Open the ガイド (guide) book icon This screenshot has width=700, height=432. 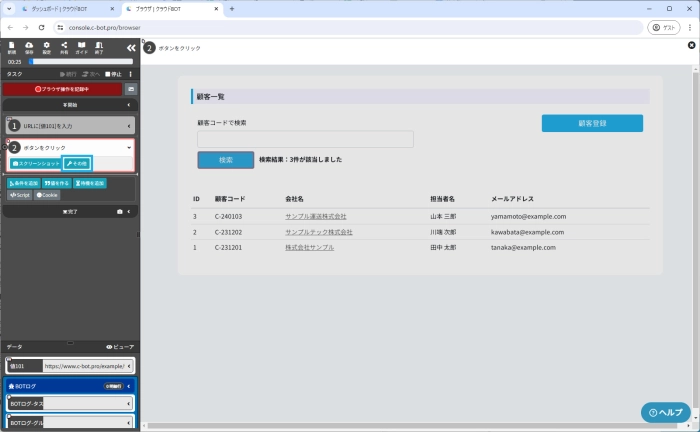pos(81,46)
